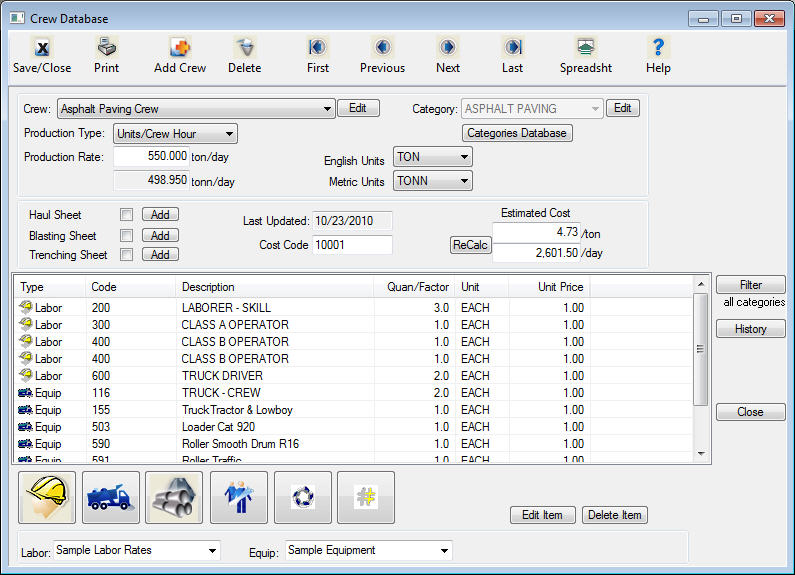Sort list by Description column header
This screenshot has width=795, height=575.
point(274,287)
